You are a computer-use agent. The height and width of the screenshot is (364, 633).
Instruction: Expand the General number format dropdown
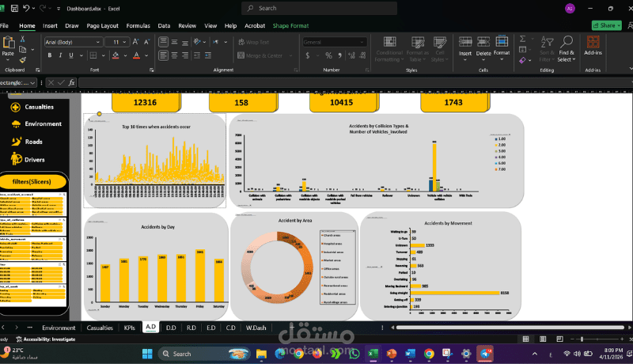point(362,42)
